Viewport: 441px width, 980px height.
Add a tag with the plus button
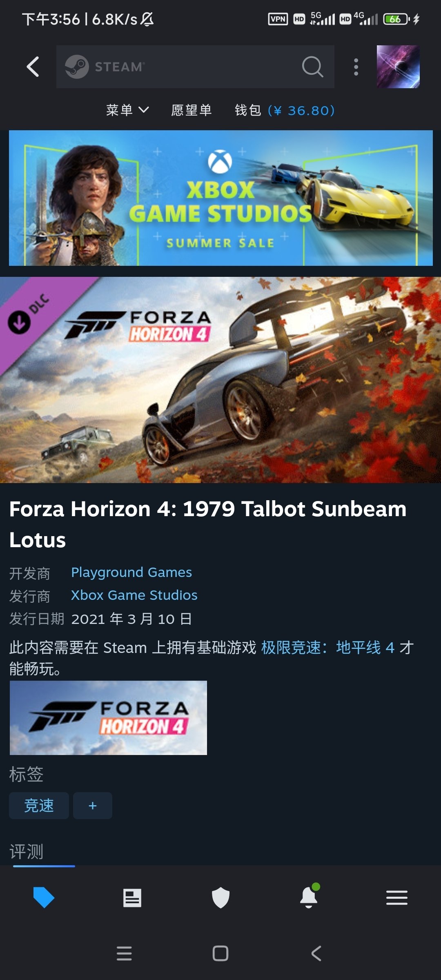pyautogui.click(x=93, y=806)
